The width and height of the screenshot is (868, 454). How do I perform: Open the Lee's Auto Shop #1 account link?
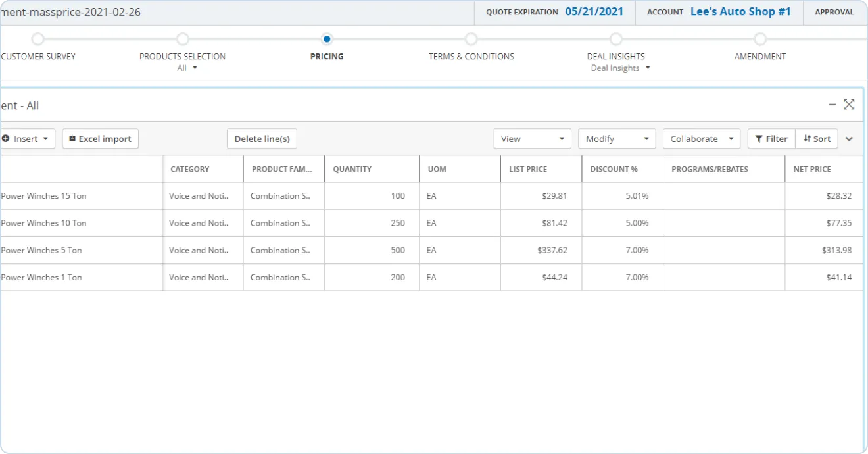740,12
